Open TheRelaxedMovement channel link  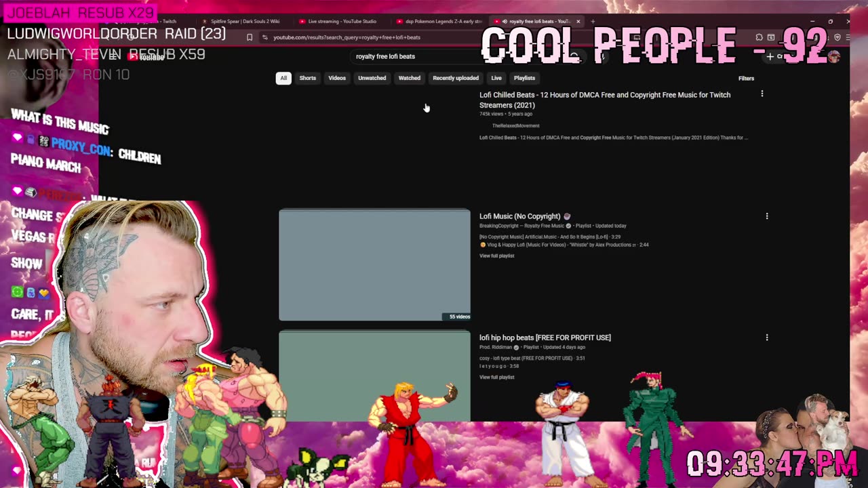pos(515,125)
